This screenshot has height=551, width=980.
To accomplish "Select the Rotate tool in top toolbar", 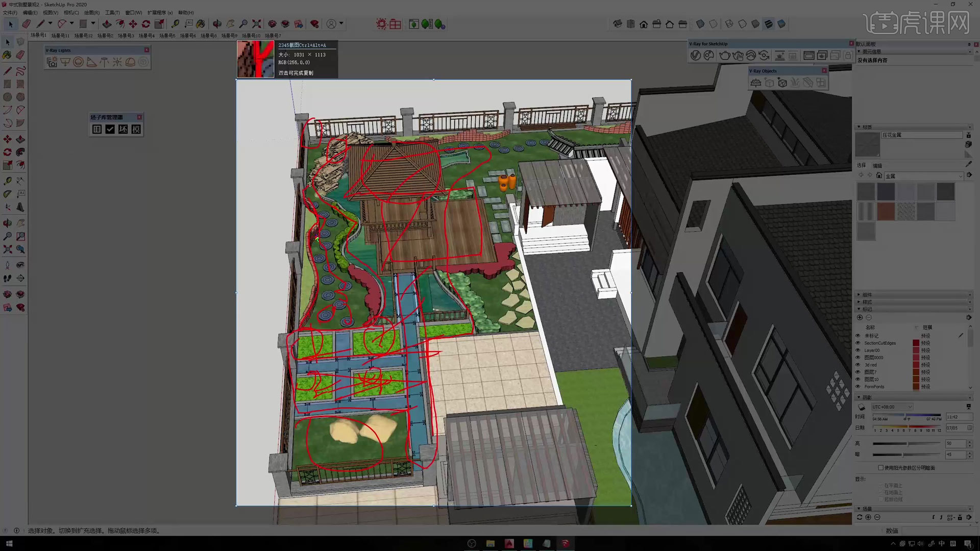I will point(146,24).
